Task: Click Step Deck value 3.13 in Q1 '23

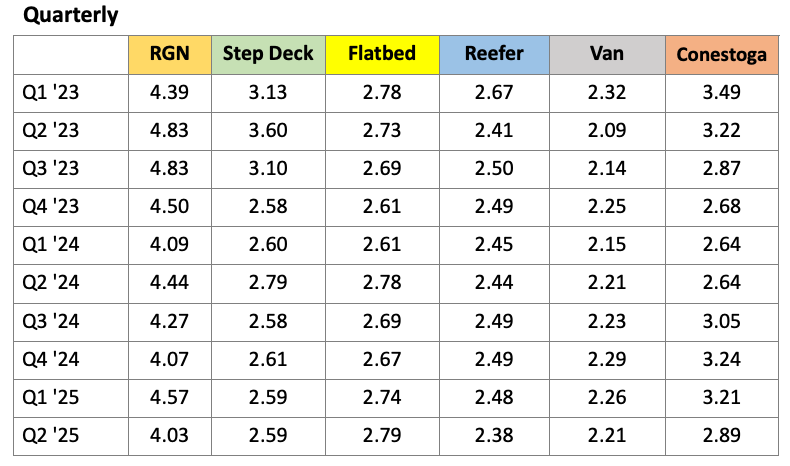Action: click(268, 93)
